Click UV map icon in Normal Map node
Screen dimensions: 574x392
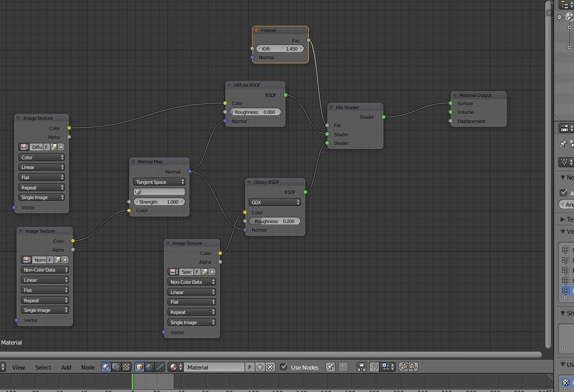tap(138, 192)
